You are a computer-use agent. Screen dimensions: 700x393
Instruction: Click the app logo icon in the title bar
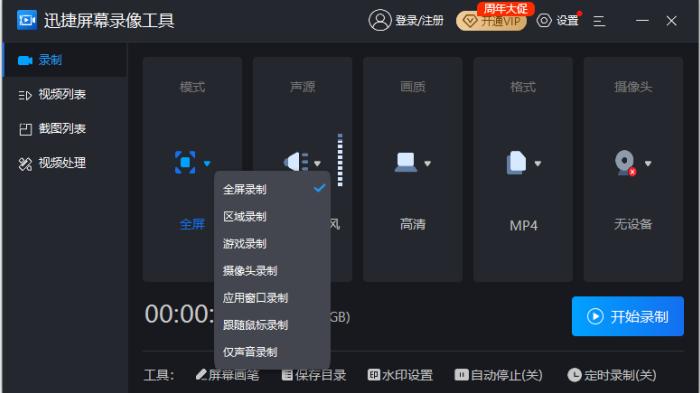tap(27, 20)
